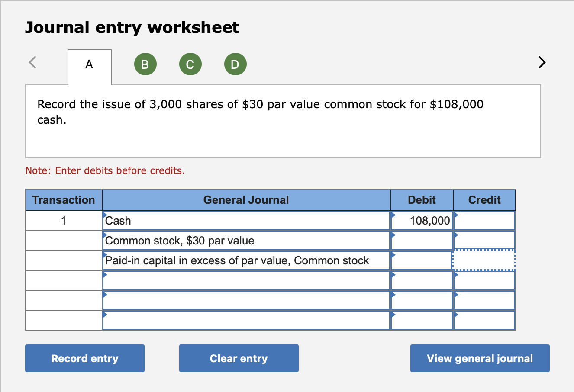Click the Debit column header
This screenshot has height=392, width=574.
pos(422,200)
